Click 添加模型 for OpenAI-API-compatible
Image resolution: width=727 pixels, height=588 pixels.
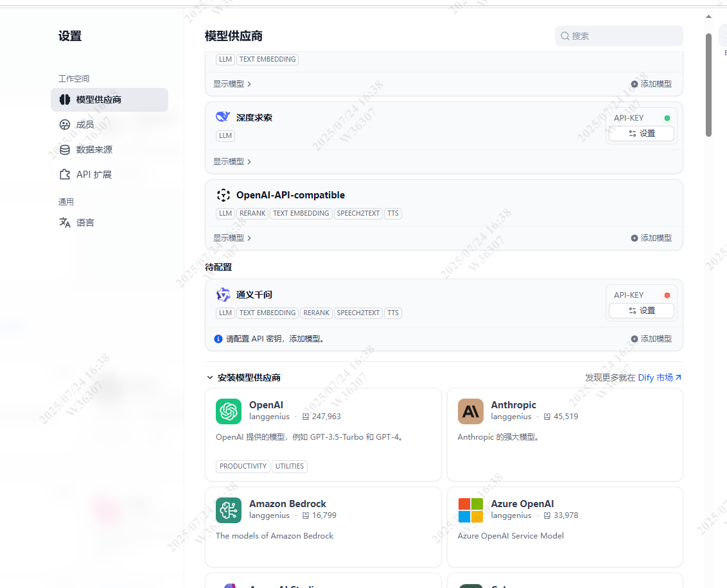tap(651, 238)
